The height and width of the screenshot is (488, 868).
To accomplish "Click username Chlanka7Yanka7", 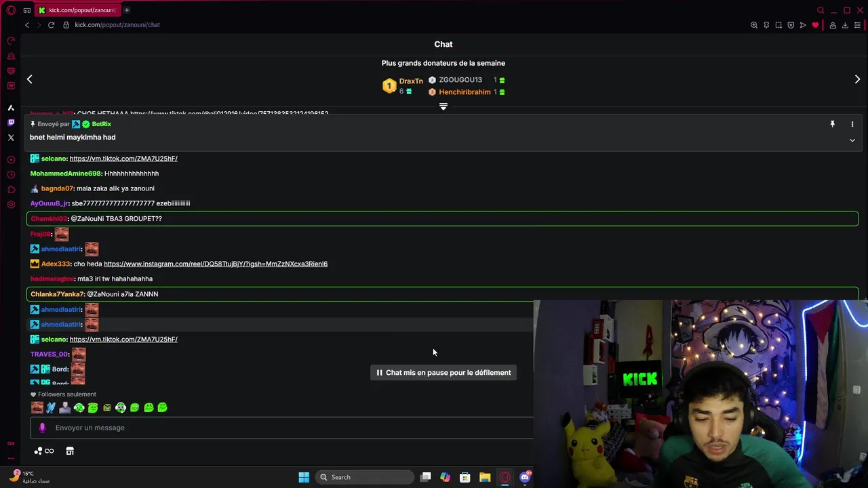I will tap(58, 294).
